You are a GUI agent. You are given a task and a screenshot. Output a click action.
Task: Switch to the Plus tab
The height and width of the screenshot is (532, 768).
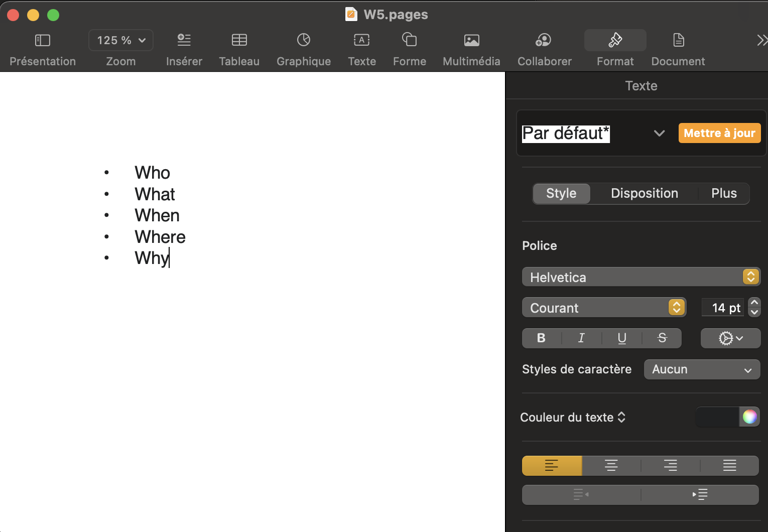(723, 193)
